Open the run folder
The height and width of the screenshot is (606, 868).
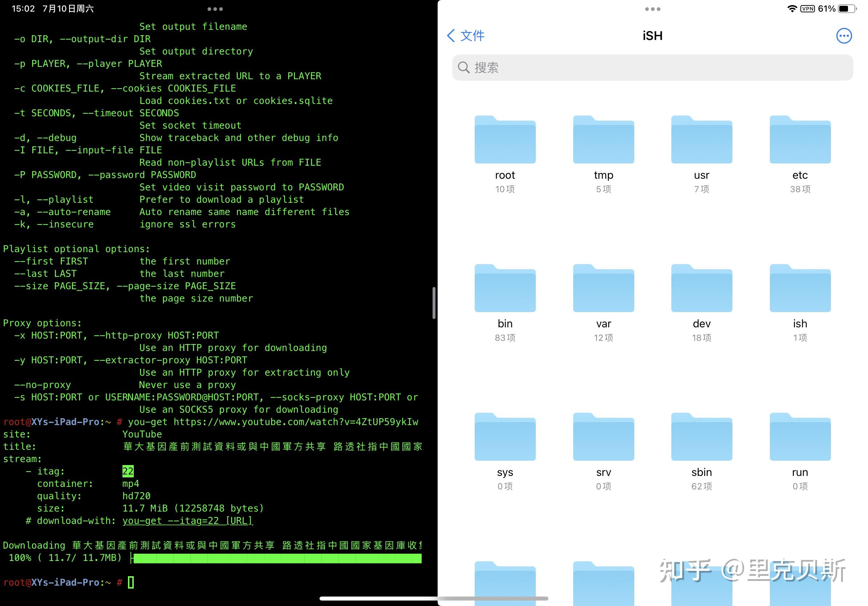tap(800, 437)
